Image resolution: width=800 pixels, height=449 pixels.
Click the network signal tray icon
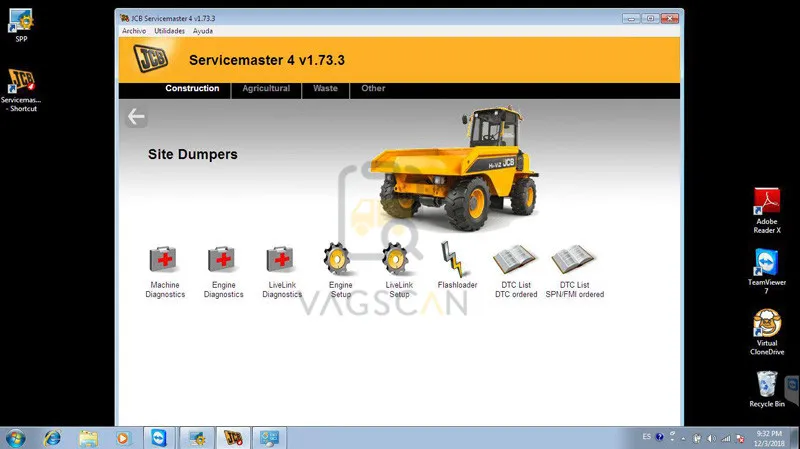726,438
